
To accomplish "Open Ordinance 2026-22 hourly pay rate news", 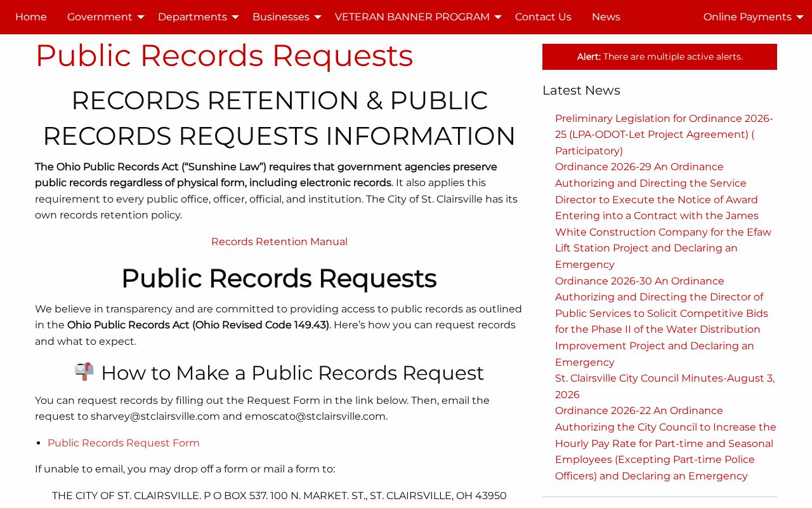I will pos(665,443).
